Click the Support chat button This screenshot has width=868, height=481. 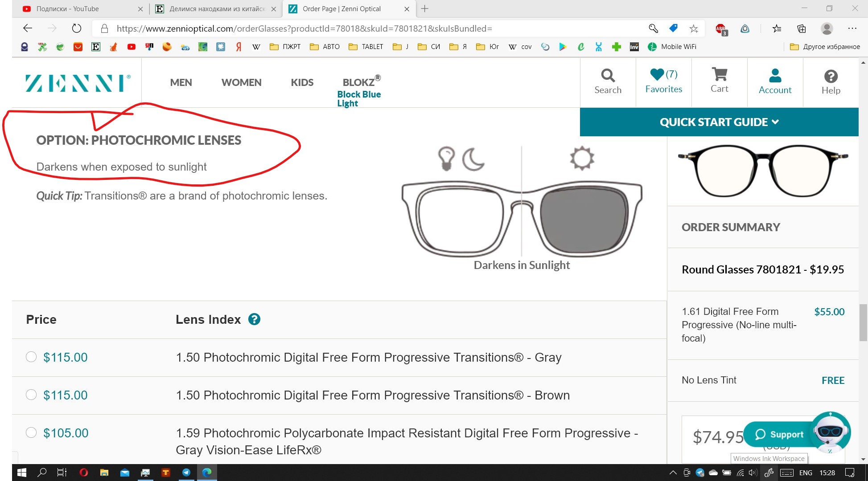pyautogui.click(x=780, y=434)
